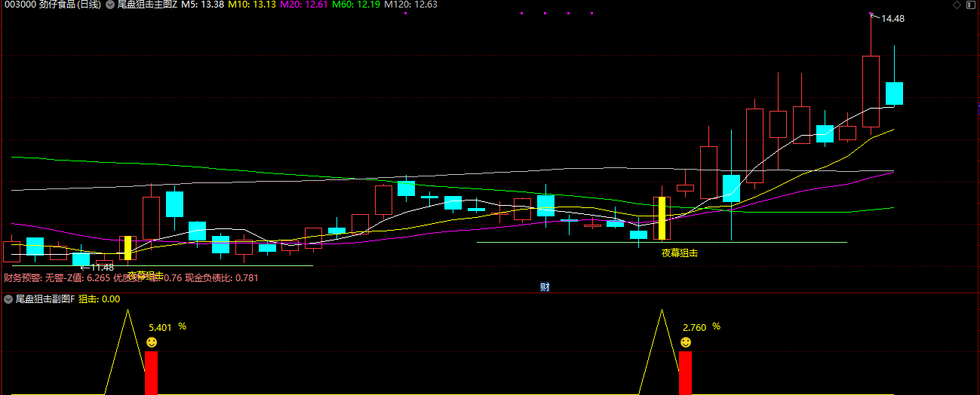Viewport: 980px width, 395px height.
Task: Toggle the side panel layout icon
Action: (972, 5)
